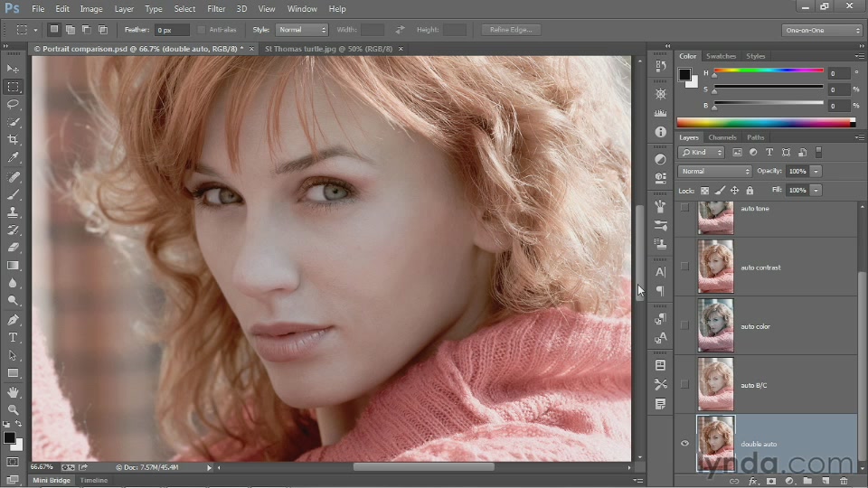868x488 pixels.
Task: Open the Style dropdown in options bar
Action: [302, 30]
